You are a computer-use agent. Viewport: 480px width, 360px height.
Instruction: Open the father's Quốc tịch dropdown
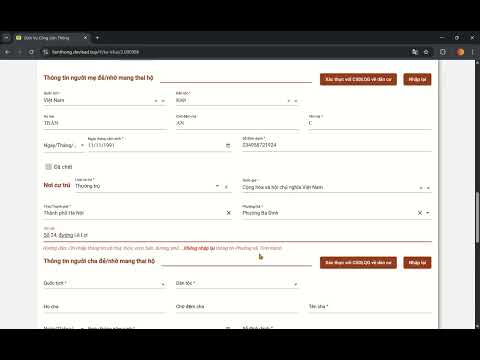point(163,284)
